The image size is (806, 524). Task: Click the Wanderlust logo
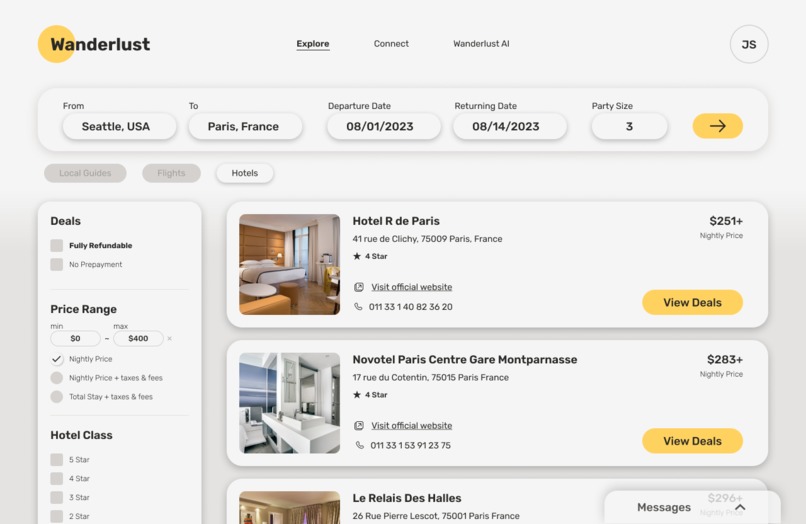[94, 44]
